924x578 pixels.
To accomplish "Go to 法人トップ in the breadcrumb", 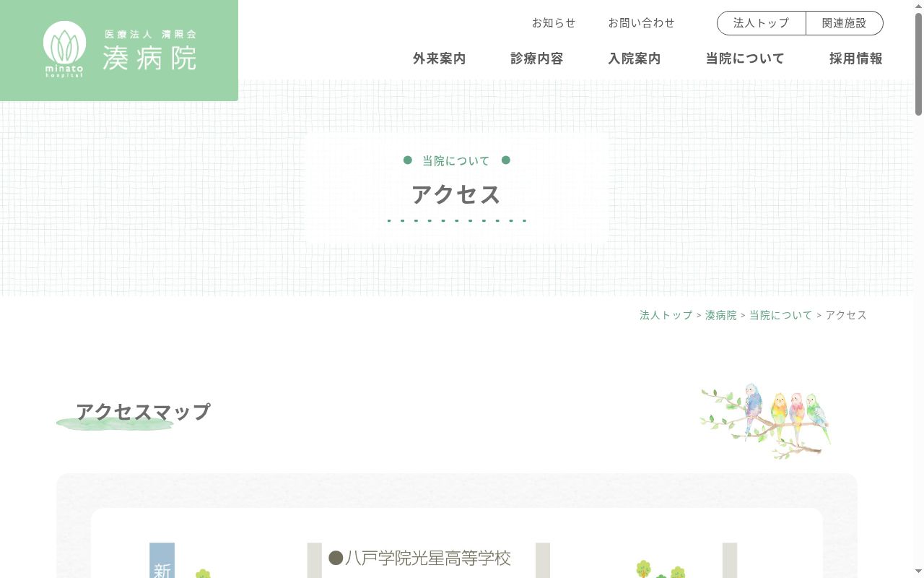I will click(x=666, y=315).
